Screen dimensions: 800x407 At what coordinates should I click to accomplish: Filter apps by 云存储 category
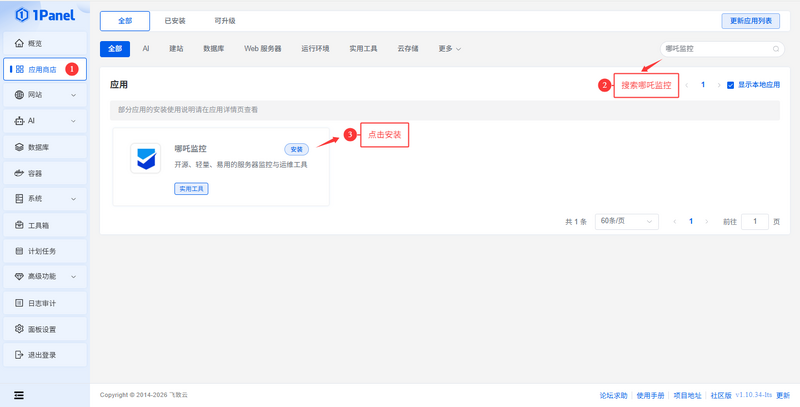(x=408, y=49)
